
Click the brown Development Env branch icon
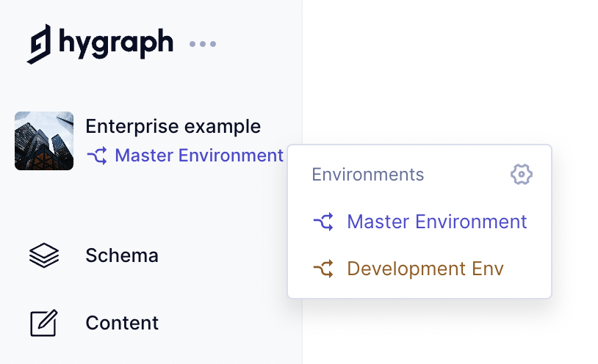[323, 269]
